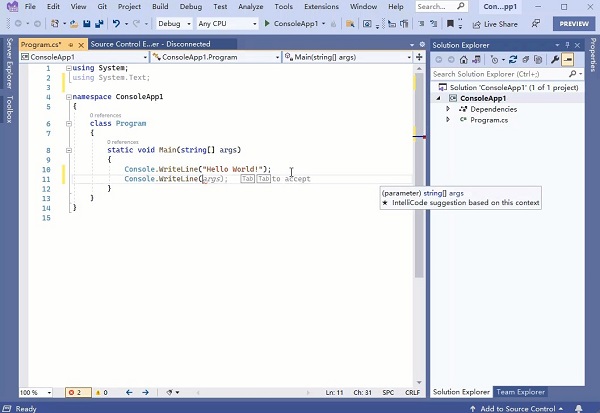Expand the Dependencies tree node
This screenshot has height=413, width=600.
coord(448,109)
